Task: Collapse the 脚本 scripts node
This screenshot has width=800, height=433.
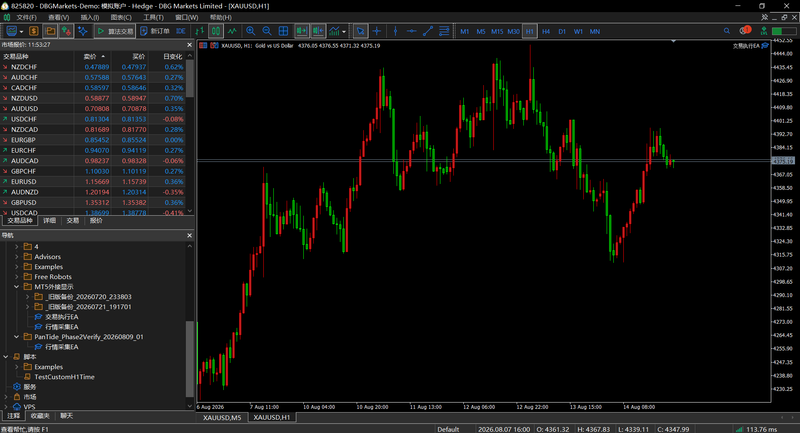Action: [x=6, y=356]
